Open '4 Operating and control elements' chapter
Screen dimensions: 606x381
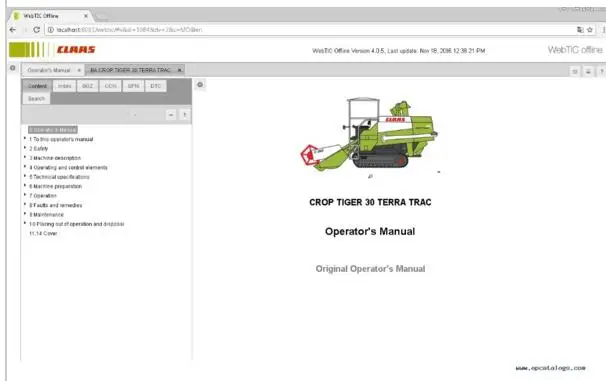click(68, 167)
